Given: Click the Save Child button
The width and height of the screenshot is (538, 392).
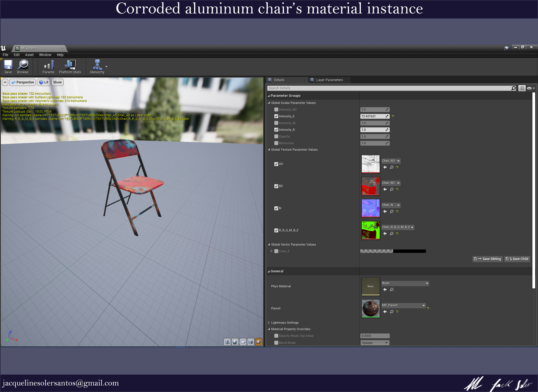Looking at the screenshot, I should tap(517, 259).
